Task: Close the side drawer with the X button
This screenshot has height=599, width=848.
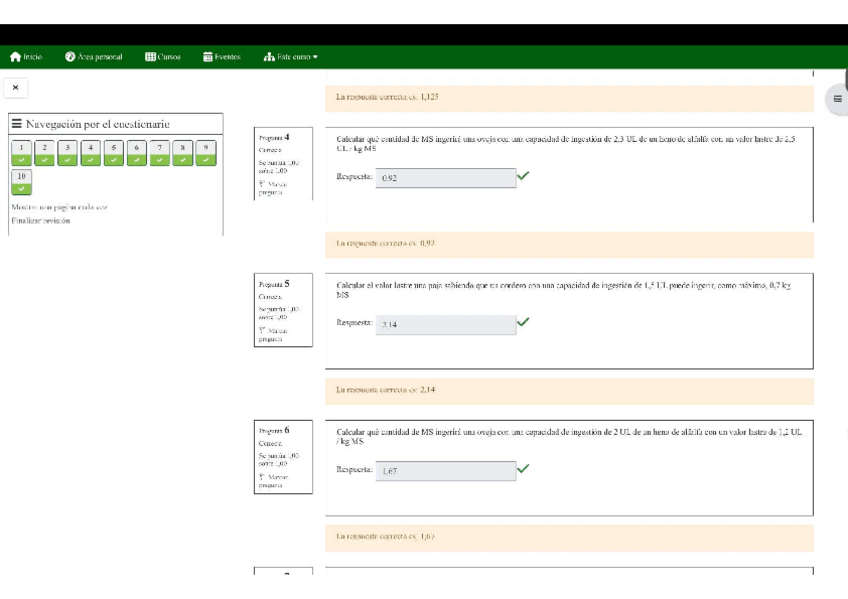Action: [15, 88]
